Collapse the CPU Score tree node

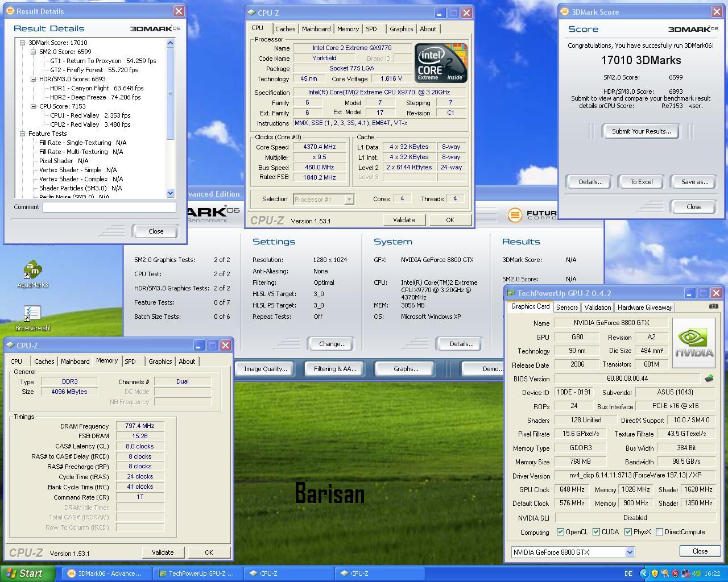34,106
